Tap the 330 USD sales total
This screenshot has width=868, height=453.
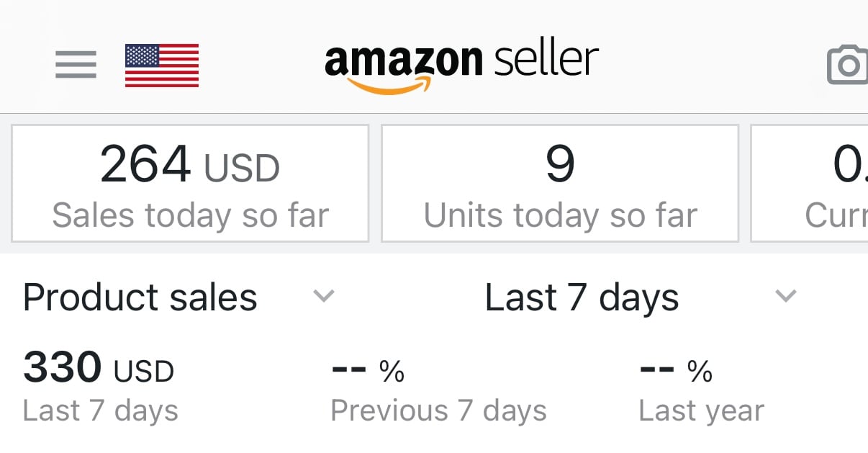click(x=99, y=368)
